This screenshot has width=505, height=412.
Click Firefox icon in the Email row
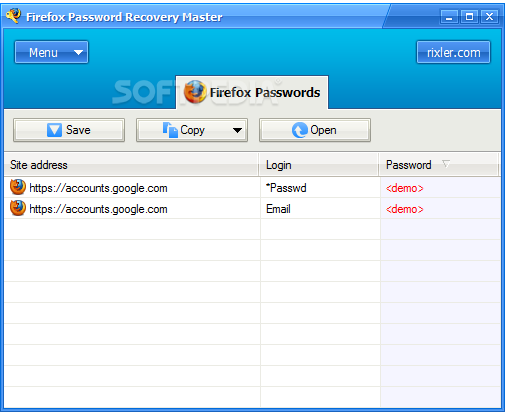click(18, 208)
